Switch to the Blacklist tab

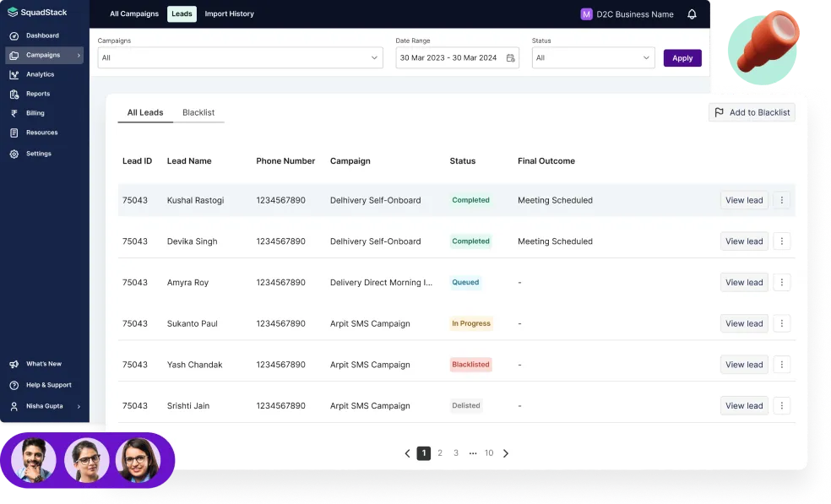click(198, 111)
